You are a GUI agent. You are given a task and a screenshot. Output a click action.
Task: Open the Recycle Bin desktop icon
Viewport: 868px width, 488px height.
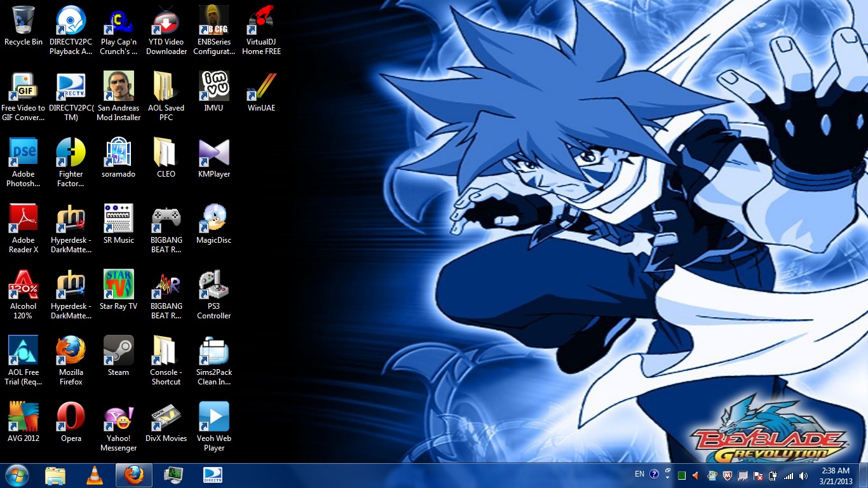pos(24,26)
